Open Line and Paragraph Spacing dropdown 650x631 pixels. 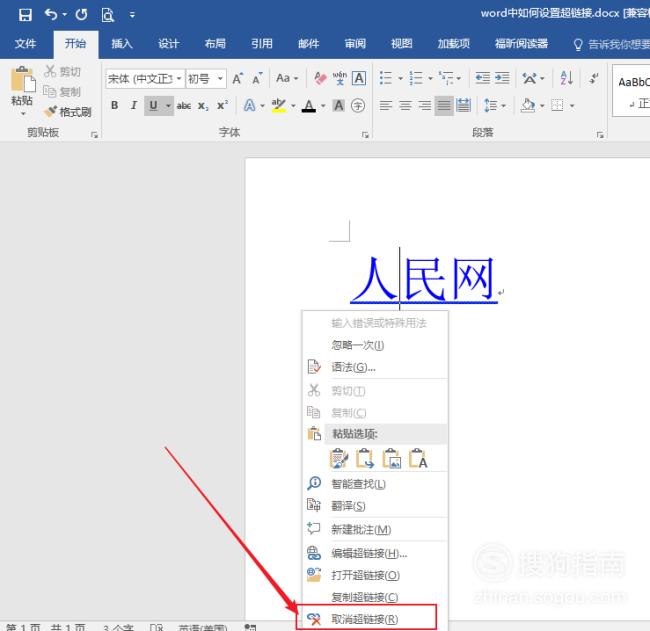click(495, 106)
